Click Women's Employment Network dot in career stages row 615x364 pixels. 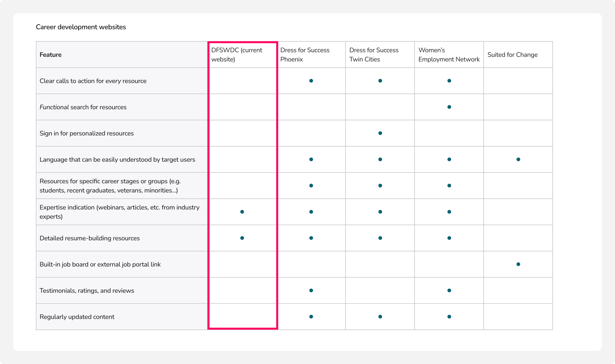pos(449,186)
